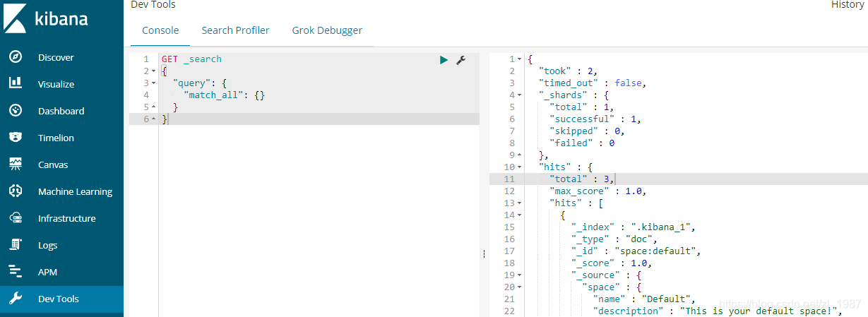Open request options wrench icon
The width and height of the screenshot is (868, 317).
coord(460,60)
